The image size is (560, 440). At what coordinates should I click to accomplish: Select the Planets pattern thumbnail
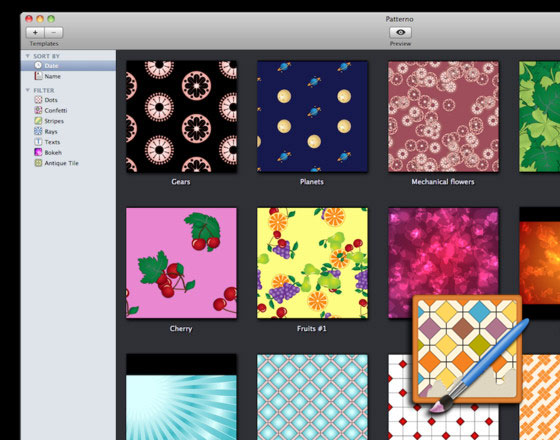[312, 116]
